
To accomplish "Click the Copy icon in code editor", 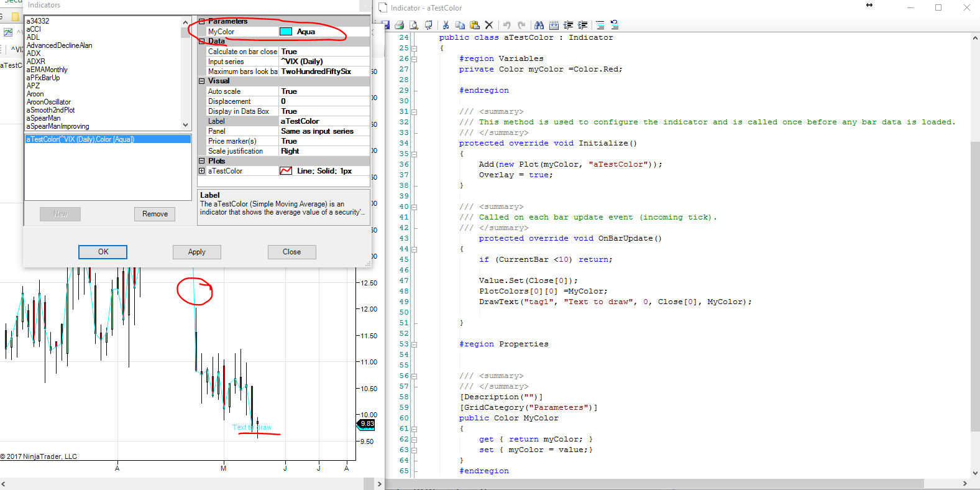I will click(460, 25).
